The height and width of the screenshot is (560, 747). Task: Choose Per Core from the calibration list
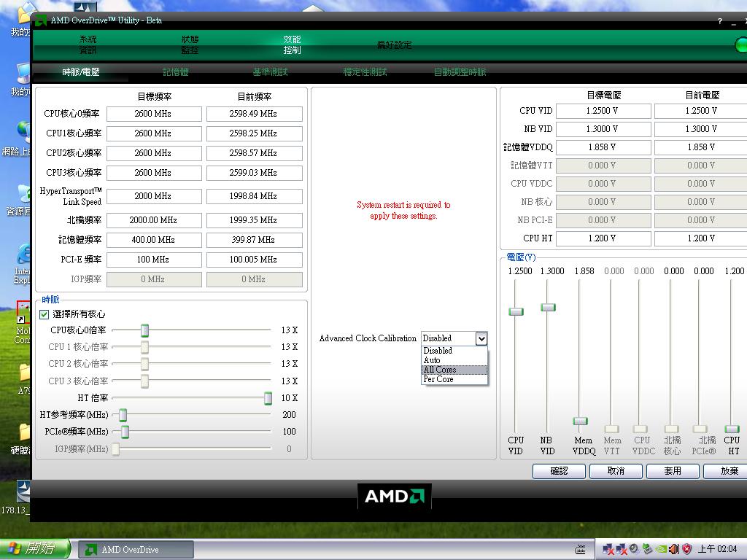454,379
